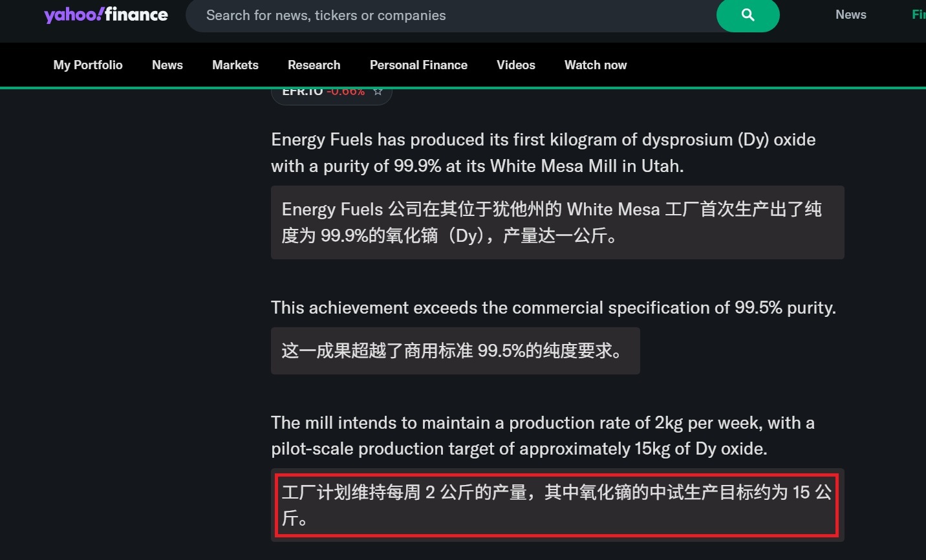Screen dimensions: 926x560
Task: Click the partially visible Finance link top-right
Action: click(x=918, y=14)
